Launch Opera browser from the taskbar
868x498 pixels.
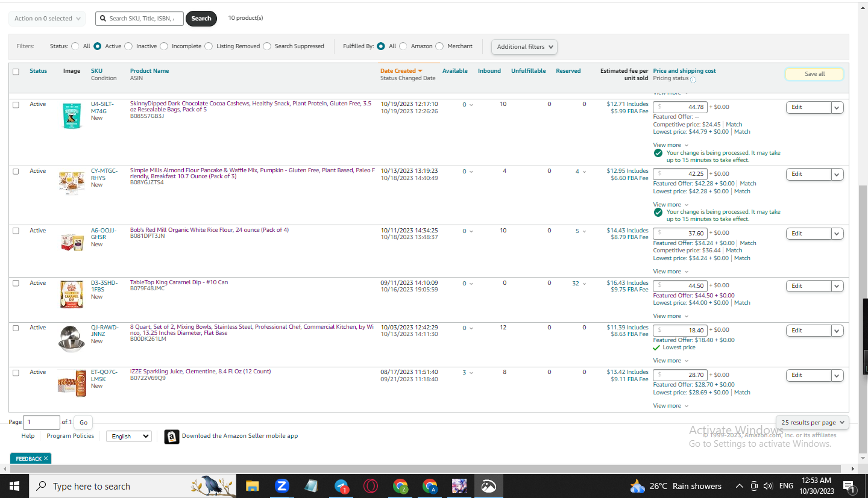tap(370, 486)
